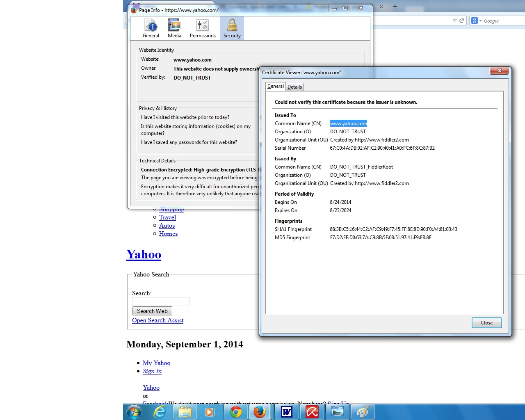Open the Permissions section in Page Info
Screen dimensions: 525x420
203,28
